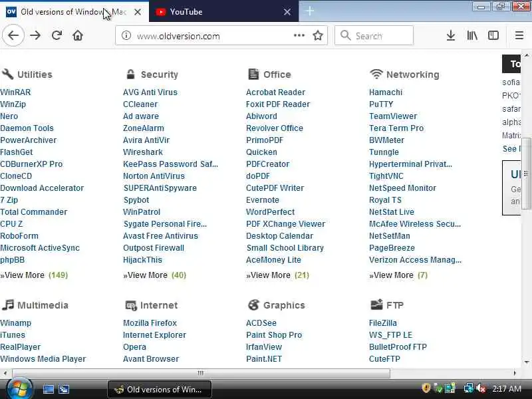The image size is (532, 399).
Task: Open the IrfanView link
Action: [x=264, y=346]
